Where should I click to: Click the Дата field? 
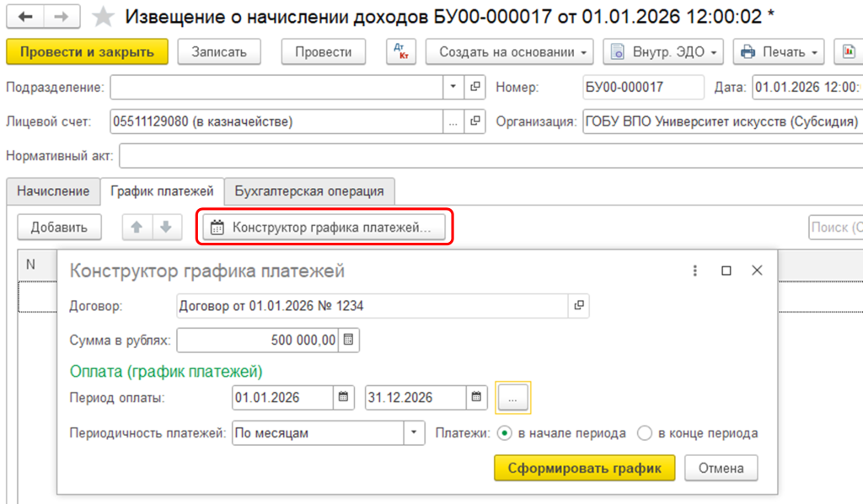pyautogui.click(x=807, y=87)
